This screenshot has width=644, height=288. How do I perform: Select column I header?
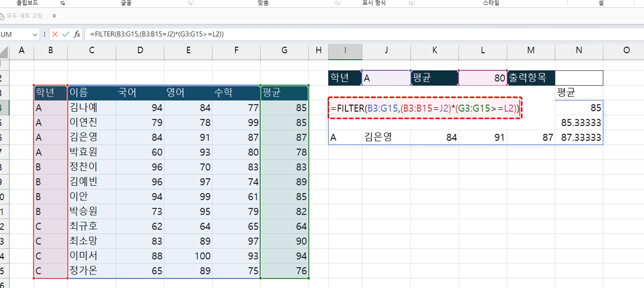pos(345,50)
